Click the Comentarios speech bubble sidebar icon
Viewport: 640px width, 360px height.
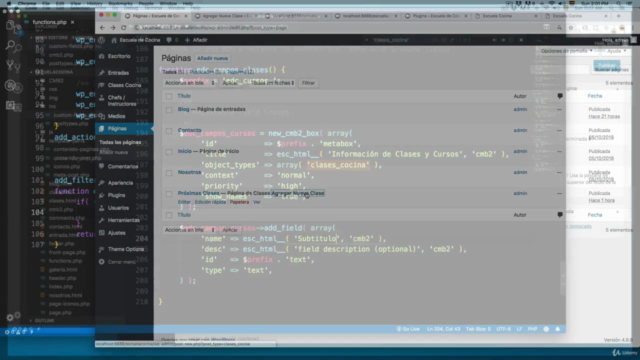pos(101,166)
